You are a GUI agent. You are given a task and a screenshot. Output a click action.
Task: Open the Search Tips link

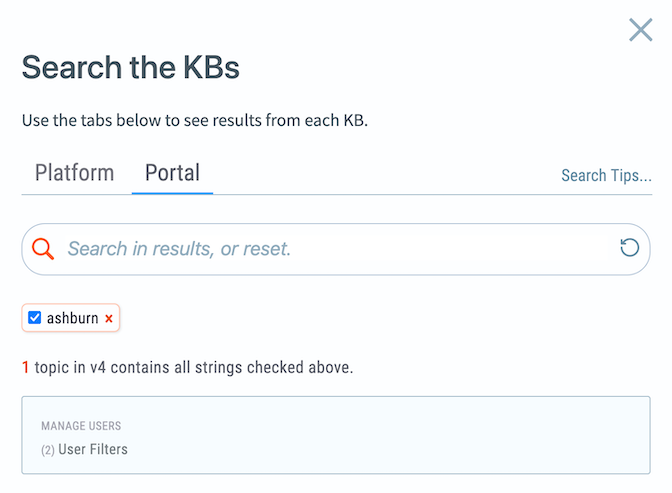(606, 175)
